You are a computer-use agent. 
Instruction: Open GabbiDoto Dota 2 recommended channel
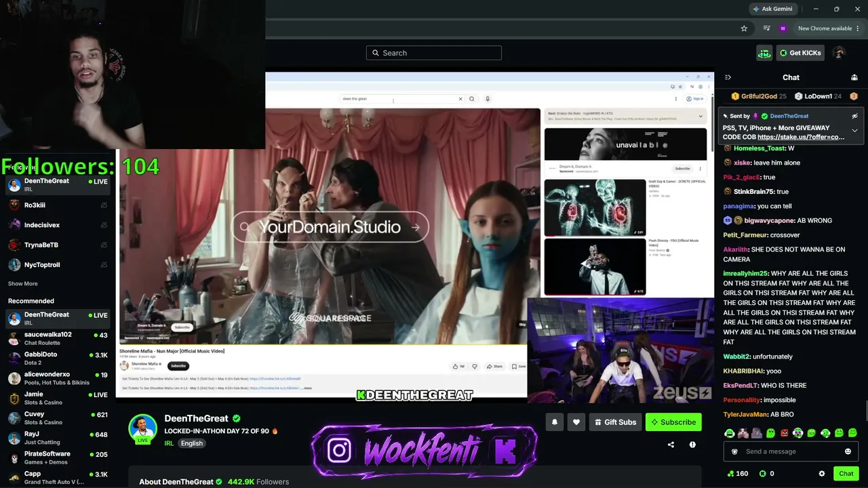tap(58, 358)
